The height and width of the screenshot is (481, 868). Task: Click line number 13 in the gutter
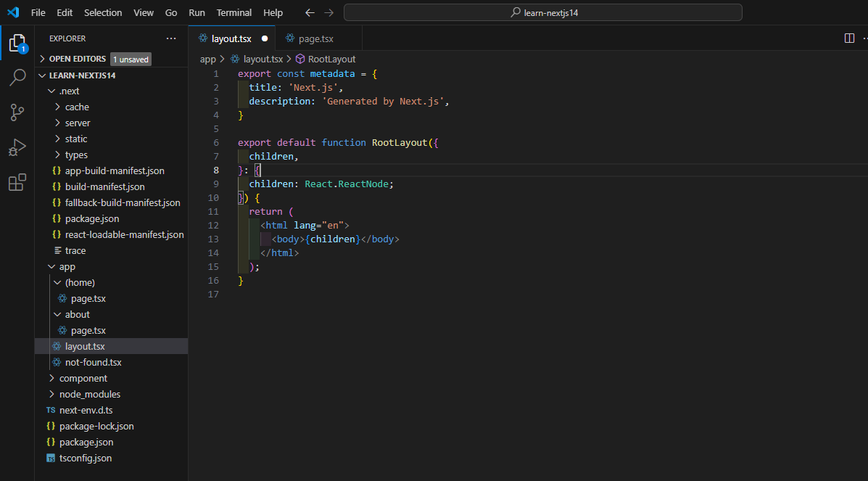tap(213, 239)
